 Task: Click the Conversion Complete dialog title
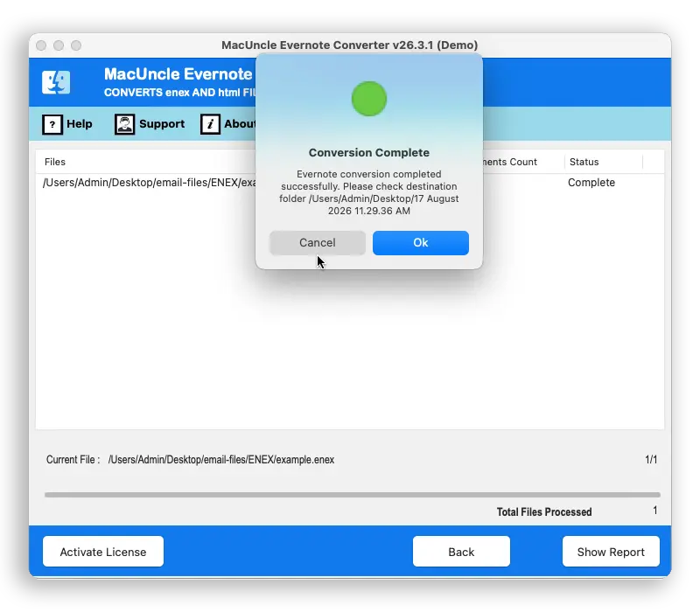(369, 152)
